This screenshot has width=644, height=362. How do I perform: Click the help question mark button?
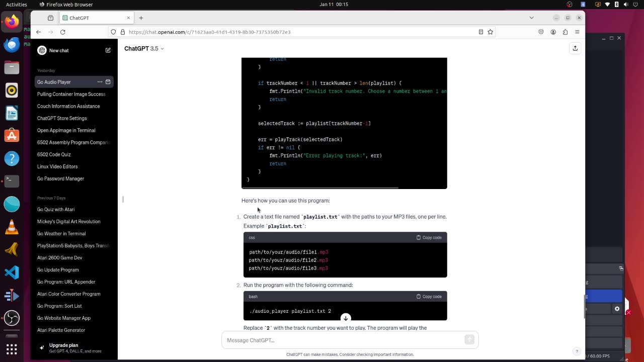577,351
